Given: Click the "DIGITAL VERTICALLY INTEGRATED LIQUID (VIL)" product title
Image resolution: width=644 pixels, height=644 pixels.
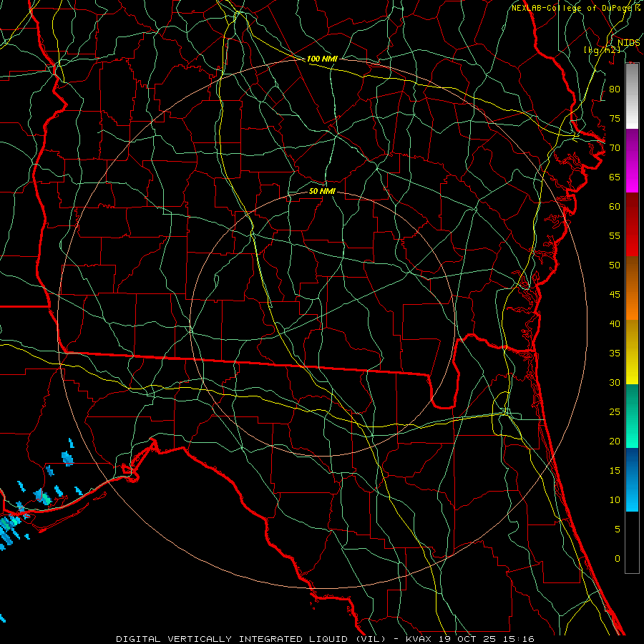Looking at the screenshot, I should tap(252, 639).
